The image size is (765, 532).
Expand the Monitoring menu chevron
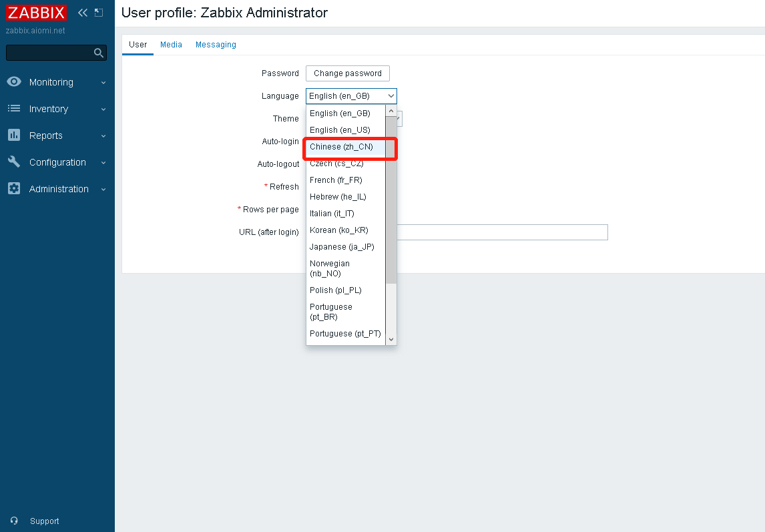pyautogui.click(x=103, y=83)
